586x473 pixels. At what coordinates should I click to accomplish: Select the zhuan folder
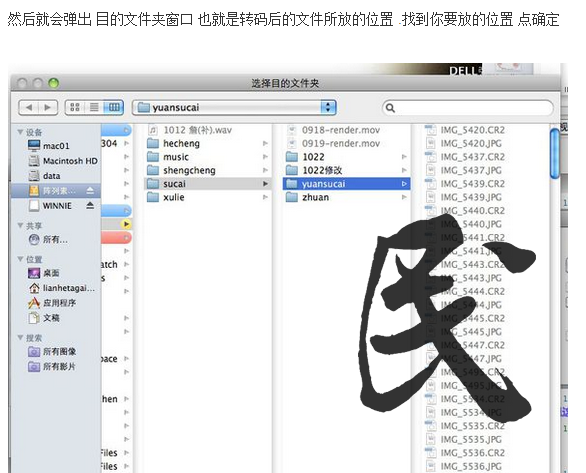pos(308,197)
